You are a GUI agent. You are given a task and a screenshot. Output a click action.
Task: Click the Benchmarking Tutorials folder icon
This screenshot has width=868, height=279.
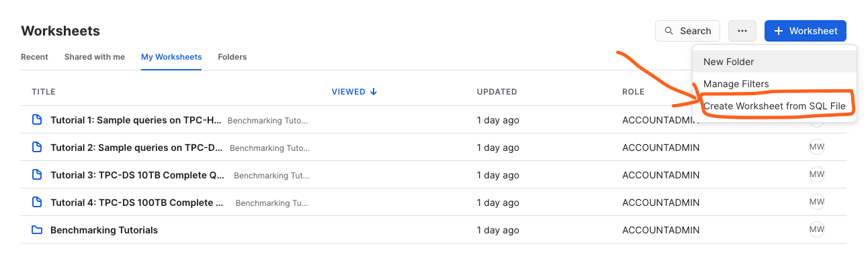click(37, 230)
